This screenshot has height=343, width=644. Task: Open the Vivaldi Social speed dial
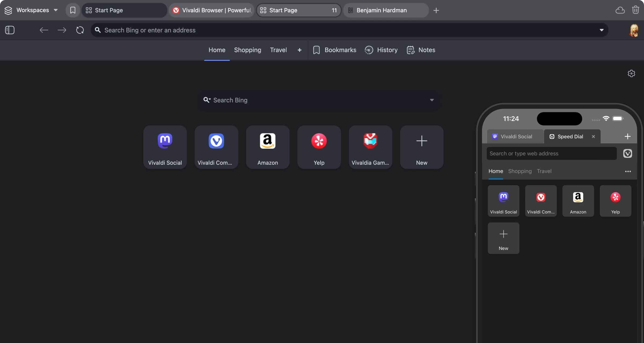165,147
